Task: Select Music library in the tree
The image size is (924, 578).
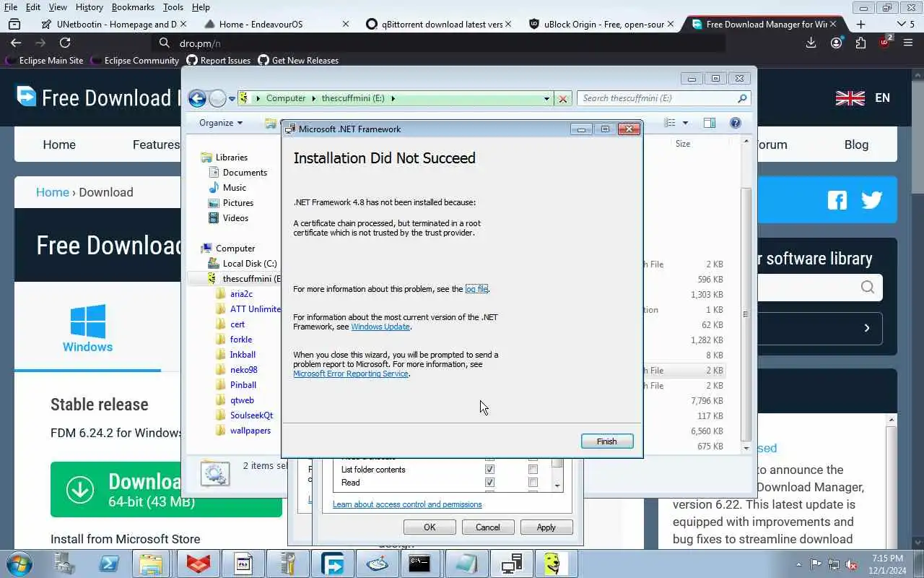Action: [x=234, y=188]
